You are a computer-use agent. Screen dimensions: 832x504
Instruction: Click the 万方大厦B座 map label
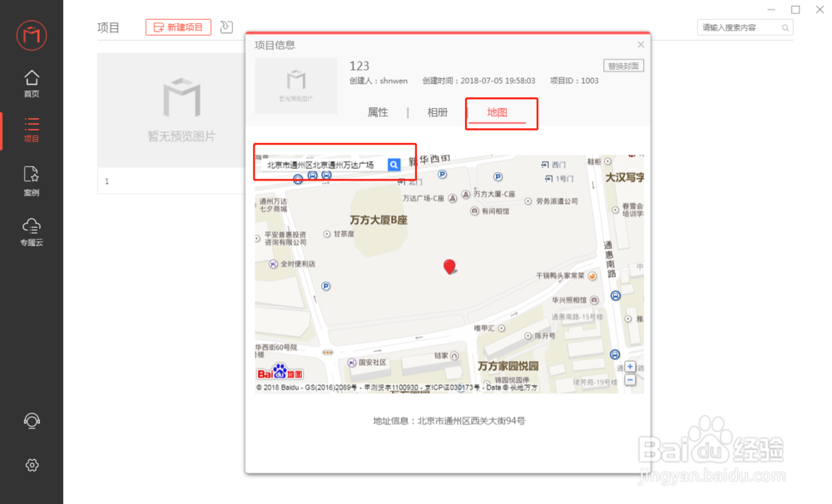379,220
